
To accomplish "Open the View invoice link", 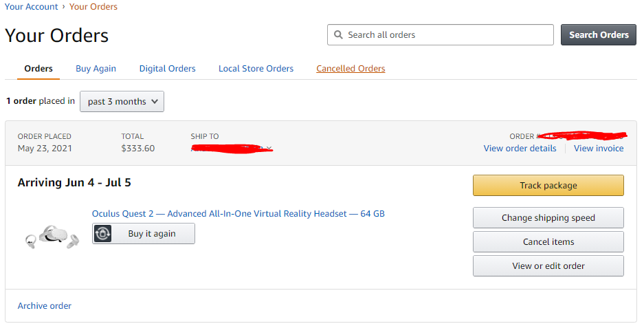I will (x=599, y=149).
